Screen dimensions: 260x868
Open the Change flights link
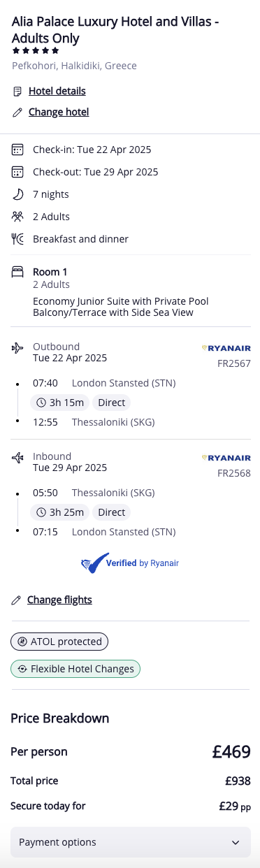59,600
